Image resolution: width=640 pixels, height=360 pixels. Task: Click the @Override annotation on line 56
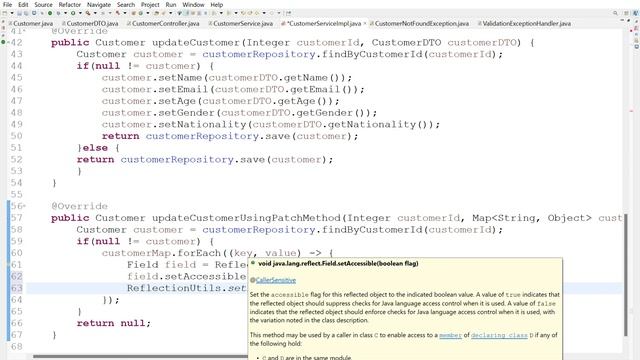point(80,206)
